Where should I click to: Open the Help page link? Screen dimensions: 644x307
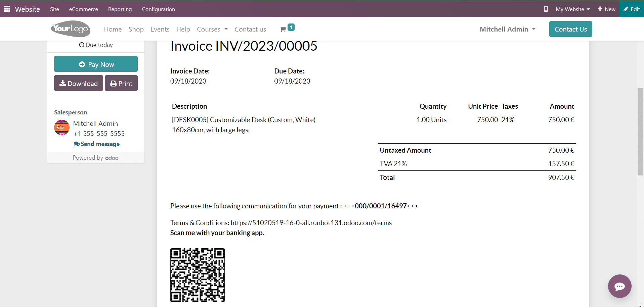(183, 29)
